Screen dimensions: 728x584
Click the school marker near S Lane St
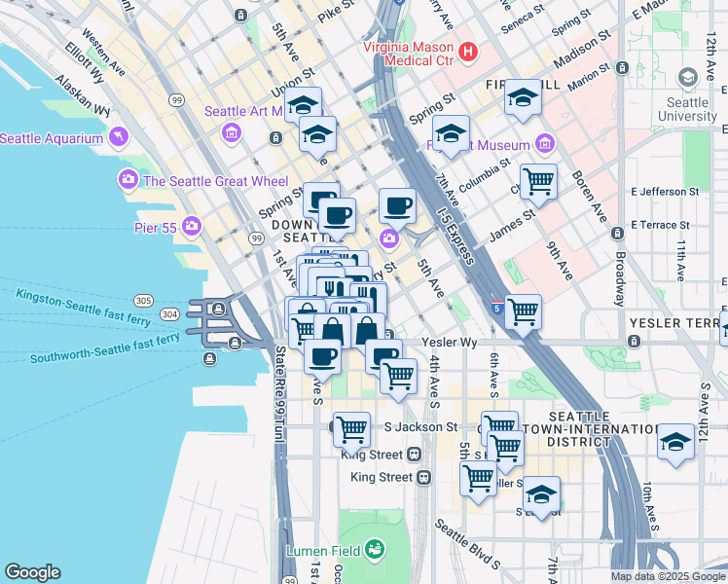[541, 497]
